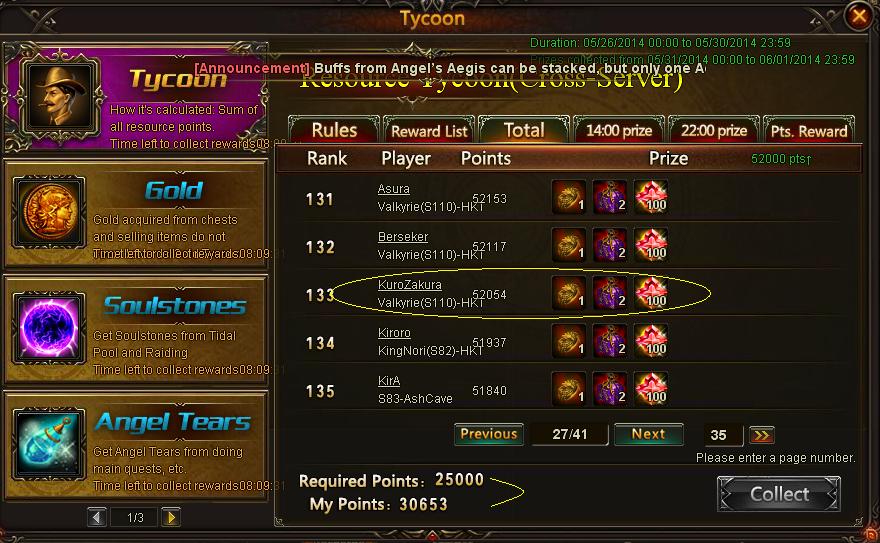
Task: Switch to the Rules tab
Action: 334,130
